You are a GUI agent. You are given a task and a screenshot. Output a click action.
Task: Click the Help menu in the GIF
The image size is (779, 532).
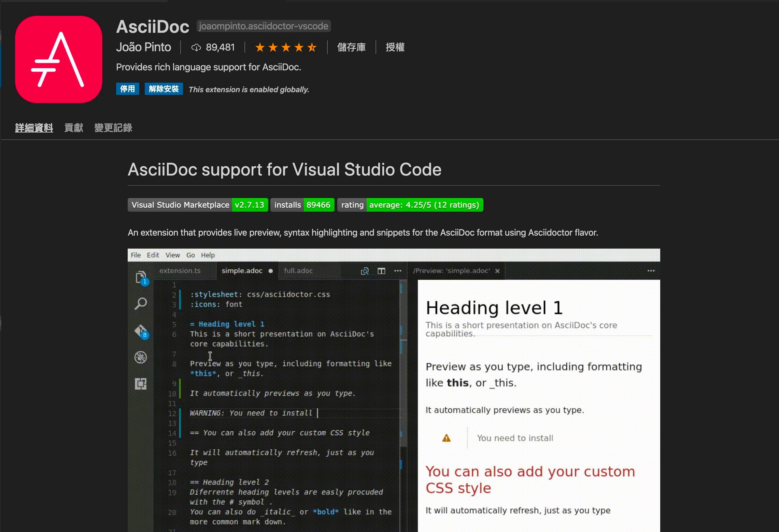click(x=208, y=255)
